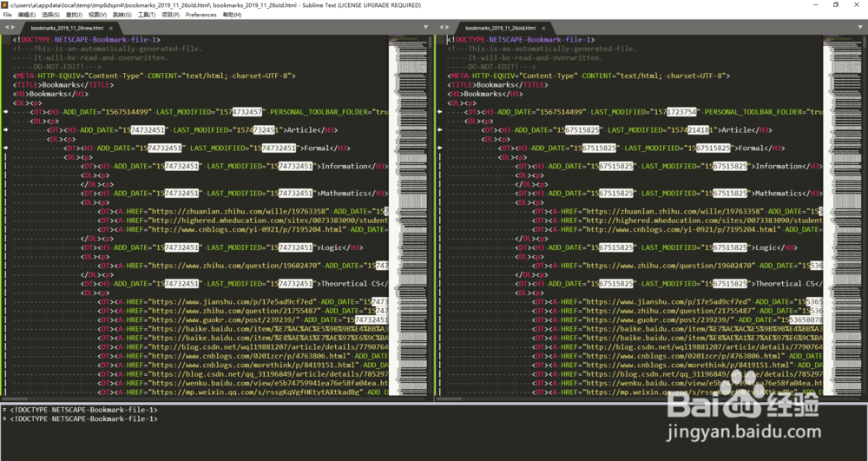Open the 项目(P) menu
The image size is (868, 461).
tap(170, 15)
